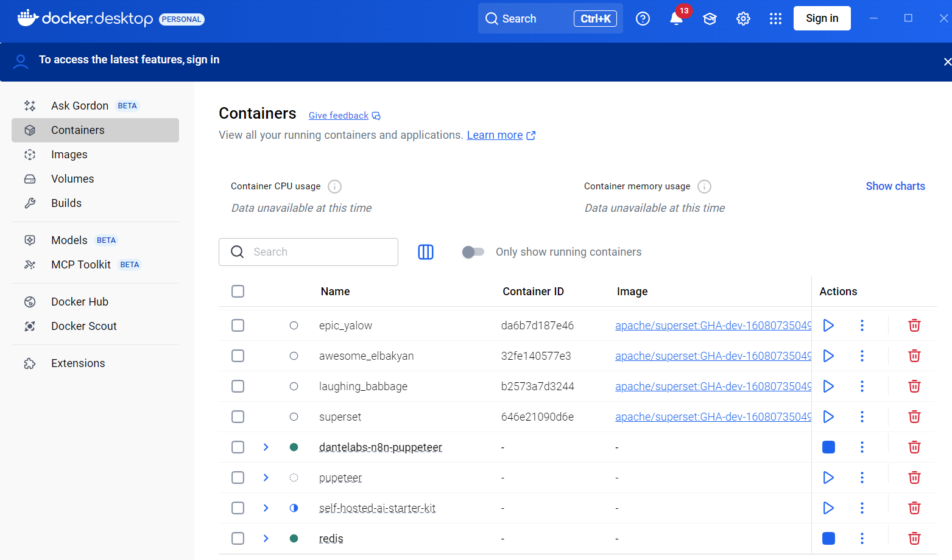Expand the redis stack chevron
Screen dimensions: 952x560
point(266,539)
